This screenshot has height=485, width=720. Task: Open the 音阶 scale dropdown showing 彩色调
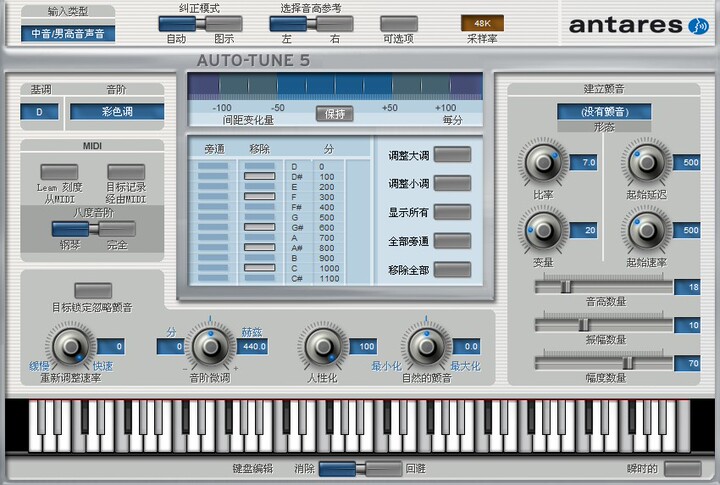pos(117,112)
